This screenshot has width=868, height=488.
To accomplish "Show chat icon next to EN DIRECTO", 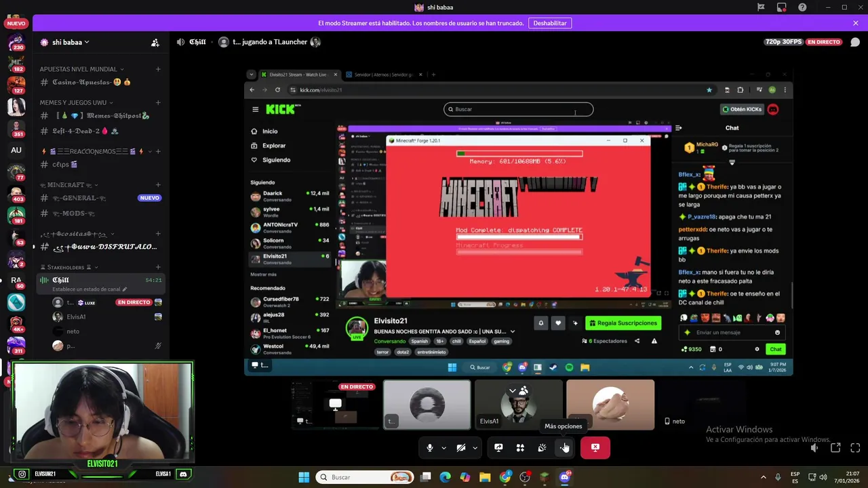I will tap(855, 42).
